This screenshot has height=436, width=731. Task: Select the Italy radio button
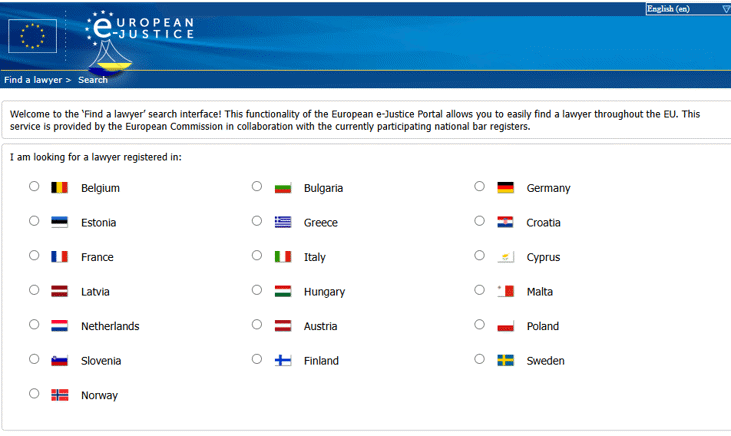(x=257, y=255)
